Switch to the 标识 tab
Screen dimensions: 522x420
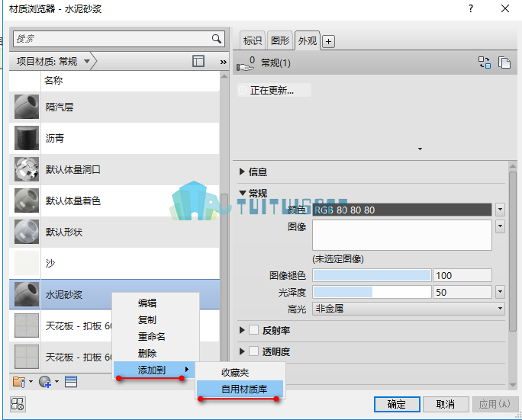pyautogui.click(x=253, y=41)
